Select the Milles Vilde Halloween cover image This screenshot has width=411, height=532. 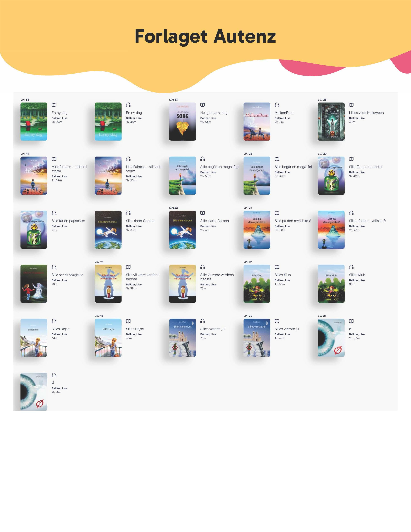pos(331,122)
